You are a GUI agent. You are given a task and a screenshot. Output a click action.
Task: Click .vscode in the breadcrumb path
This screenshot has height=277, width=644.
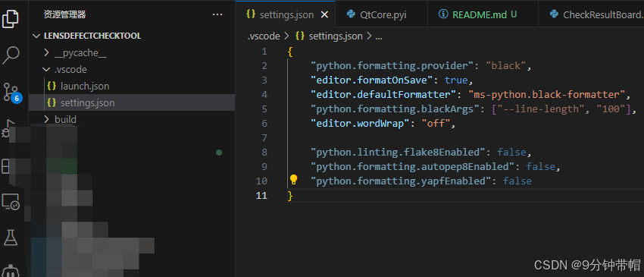coord(264,36)
